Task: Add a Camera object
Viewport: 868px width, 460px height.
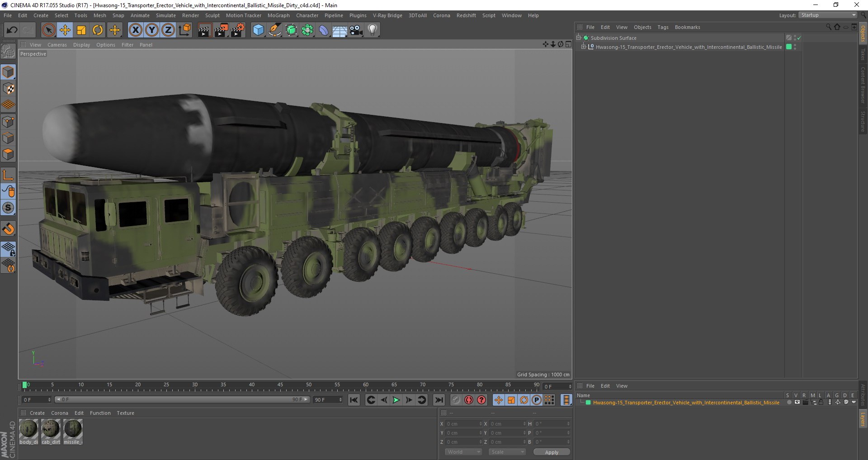Action: click(x=356, y=30)
